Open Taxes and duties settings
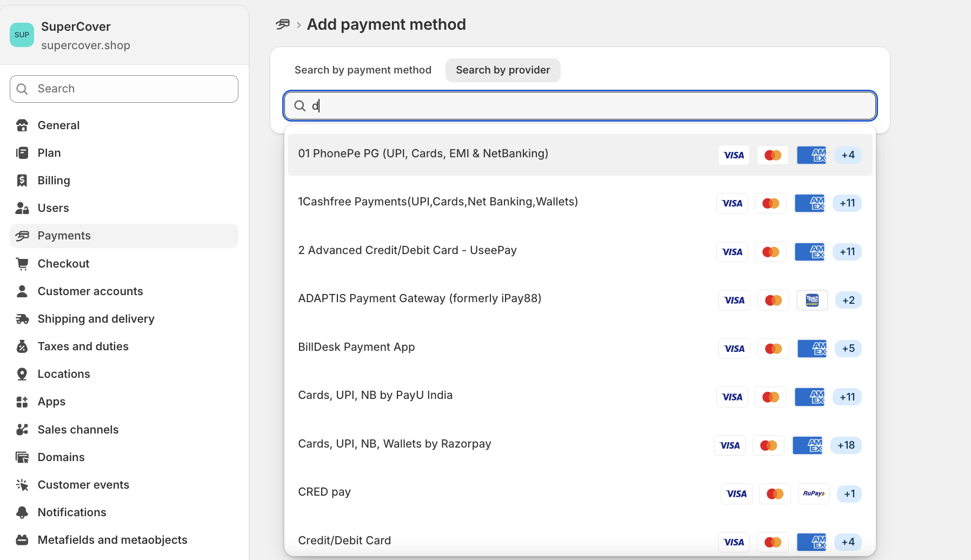 pos(124,346)
